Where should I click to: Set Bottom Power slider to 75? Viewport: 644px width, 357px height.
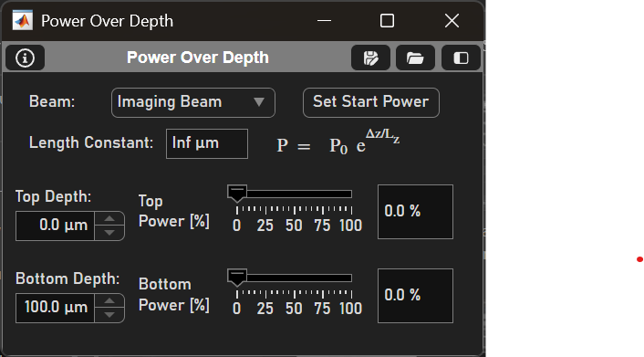tap(323, 278)
